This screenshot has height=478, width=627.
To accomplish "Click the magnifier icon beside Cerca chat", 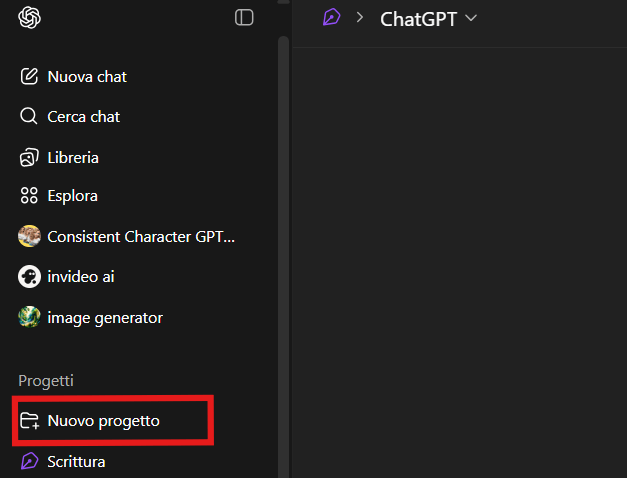I will pos(29,117).
